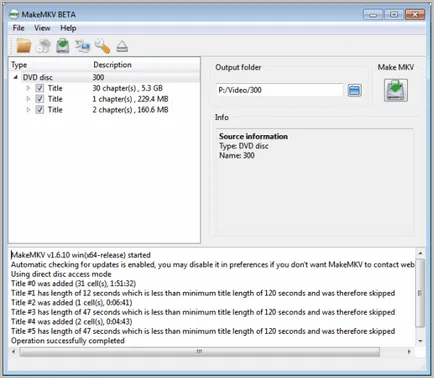Click the stream toolbar icon
Screen dimensions: 434x378
click(82, 46)
